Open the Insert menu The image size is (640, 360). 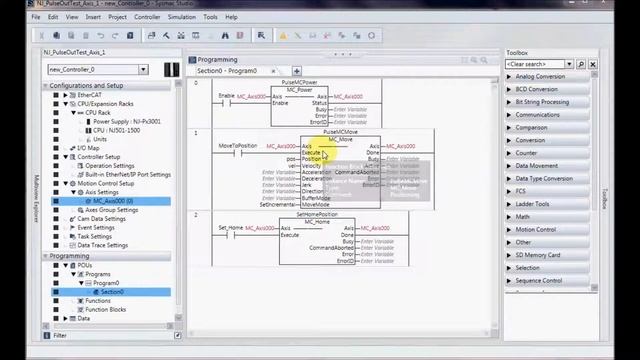click(x=93, y=17)
